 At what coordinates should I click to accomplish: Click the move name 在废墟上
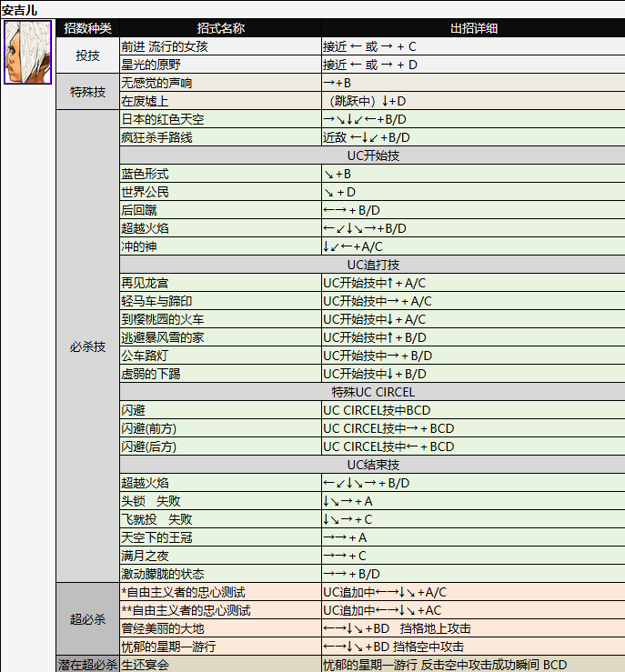pos(145,101)
